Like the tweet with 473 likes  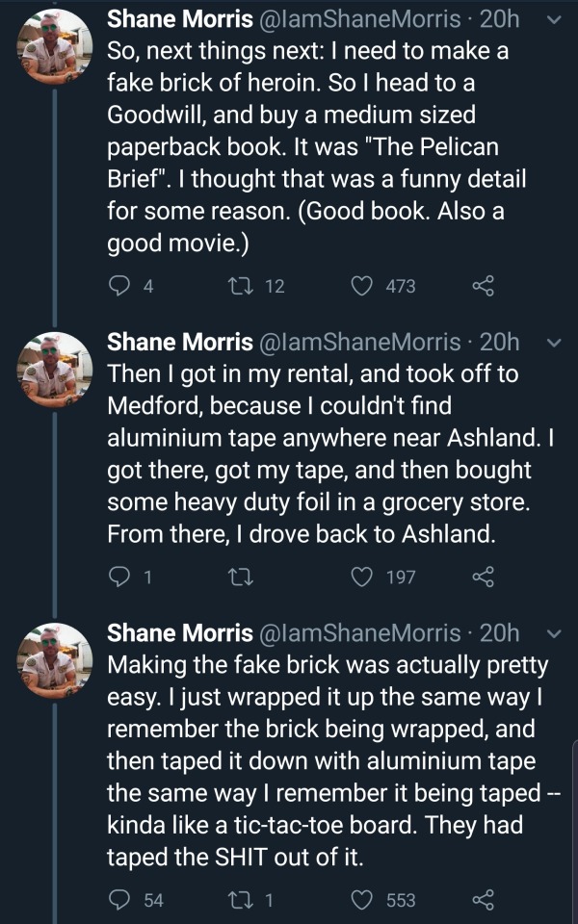363,285
